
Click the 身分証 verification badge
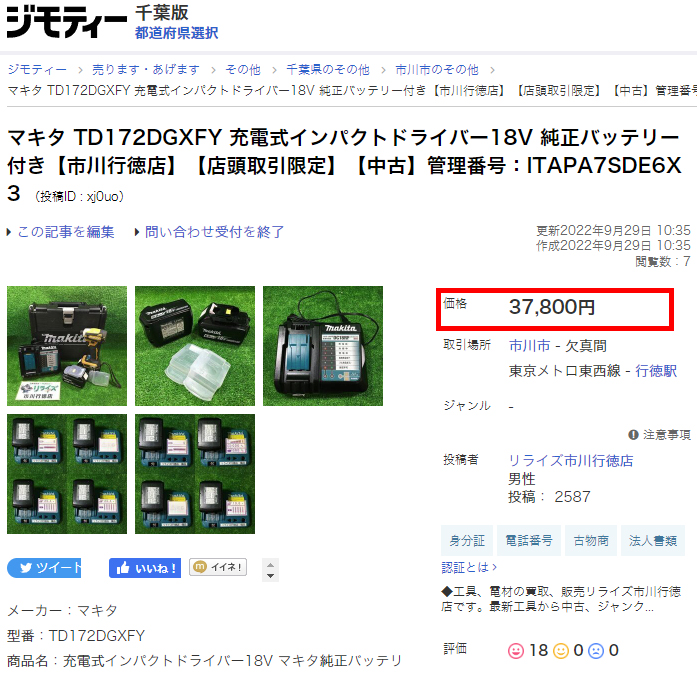466,540
